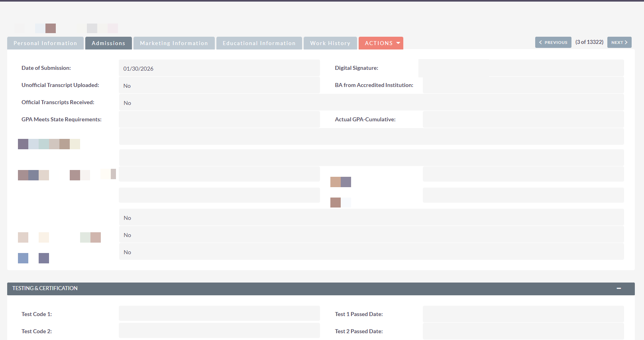Viewport: 644px width, 340px height.
Task: Click the Test Code 2 field
Action: pyautogui.click(x=219, y=331)
